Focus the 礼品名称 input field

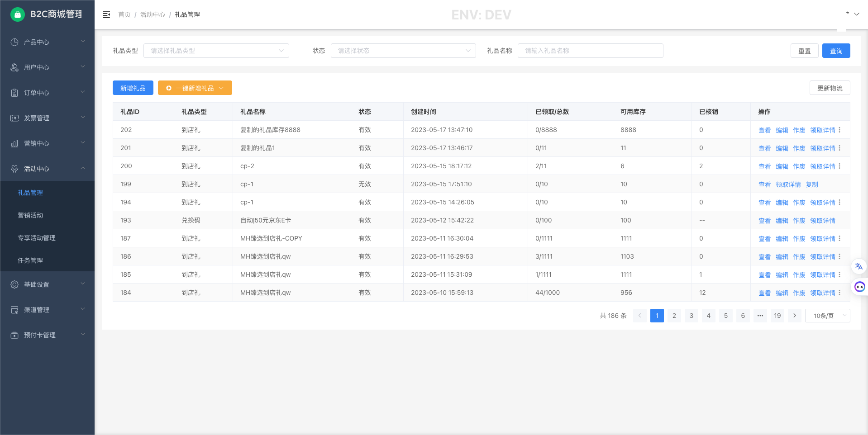click(x=590, y=51)
